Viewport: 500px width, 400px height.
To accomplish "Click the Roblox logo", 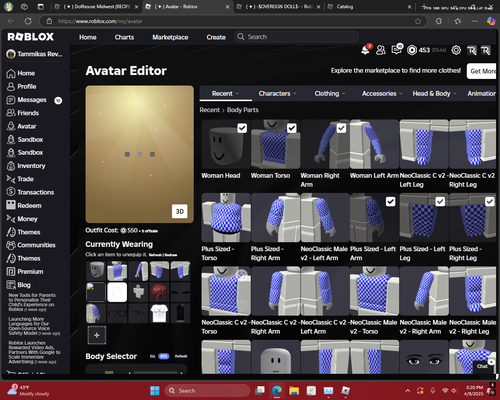I will pyautogui.click(x=31, y=37).
